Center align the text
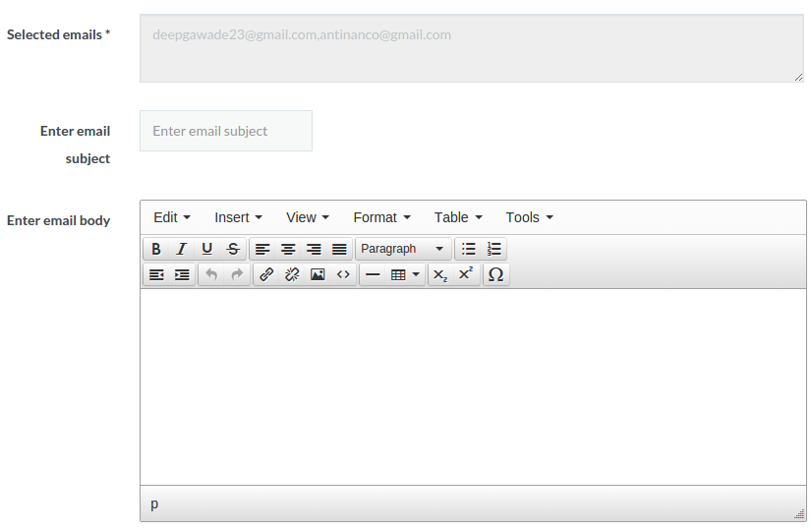Viewport: 812px width, 531px height. pyautogui.click(x=288, y=249)
